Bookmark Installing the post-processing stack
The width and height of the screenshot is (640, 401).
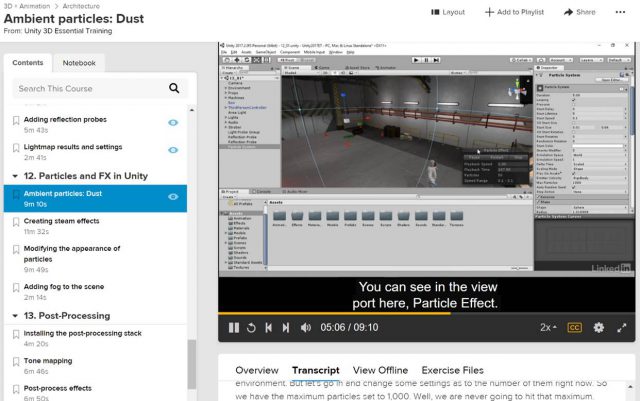(x=16, y=334)
